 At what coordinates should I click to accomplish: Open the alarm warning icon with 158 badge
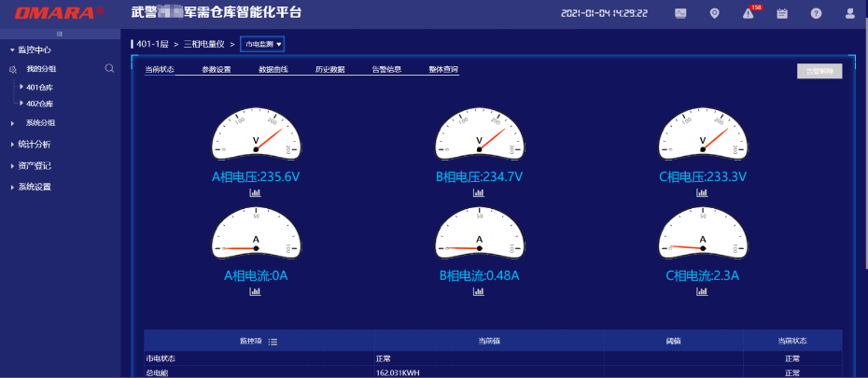749,13
